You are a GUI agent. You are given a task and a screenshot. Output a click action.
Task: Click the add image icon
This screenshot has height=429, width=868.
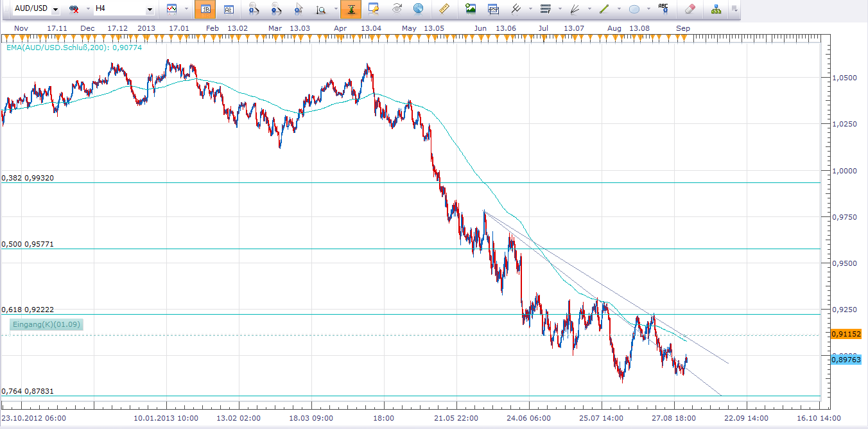pyautogui.click(x=471, y=10)
